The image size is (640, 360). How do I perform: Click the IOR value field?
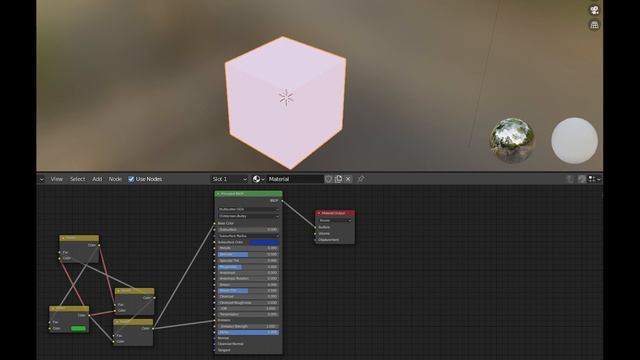(249, 309)
